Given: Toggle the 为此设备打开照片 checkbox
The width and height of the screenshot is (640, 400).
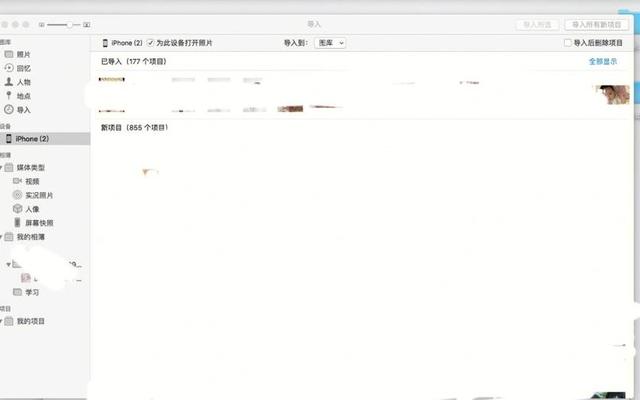Looking at the screenshot, I should pyautogui.click(x=151, y=43).
